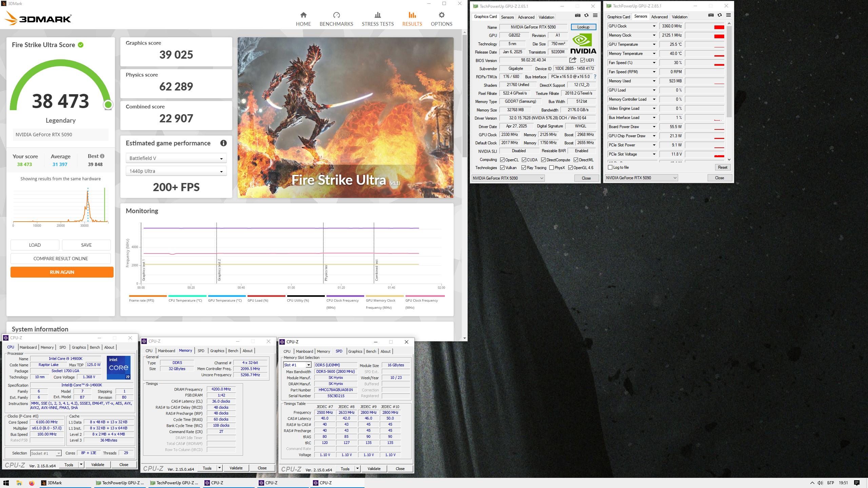Open the Tools dropdown arrow in CPU-Z CPU window
The width and height of the screenshot is (868, 488).
pyautogui.click(x=81, y=465)
